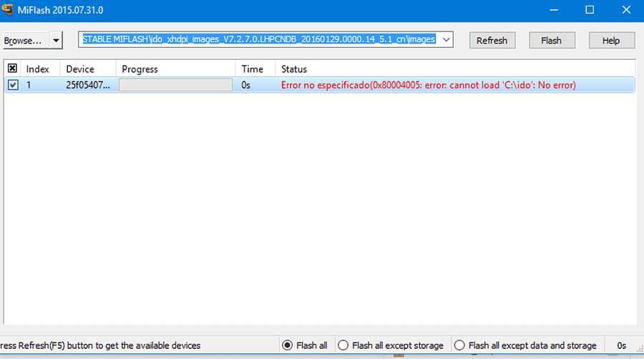
Task: Uncheck device 1 row checkbox
Action: tap(13, 85)
